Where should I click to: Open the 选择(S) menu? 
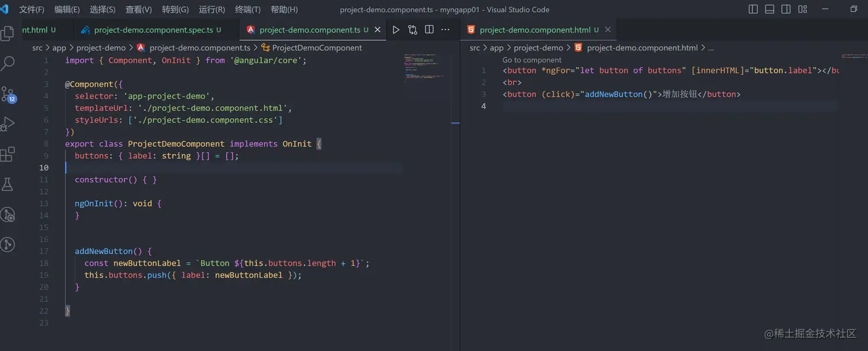103,9
